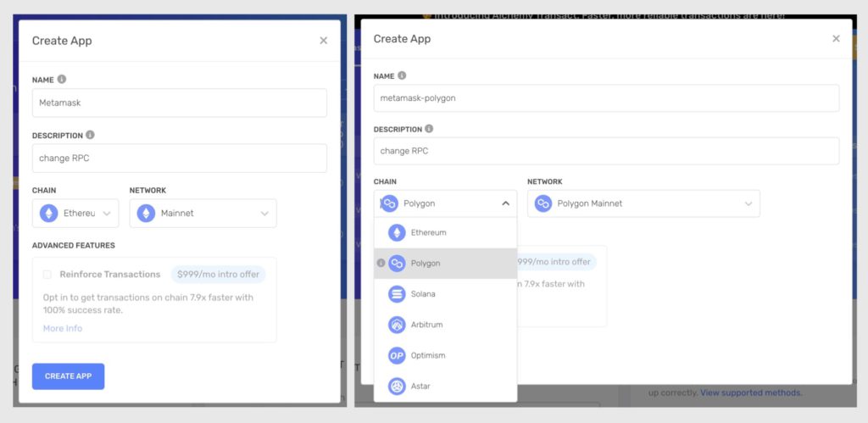
Task: Collapse the open Polygon chain dropdown
Action: tap(505, 203)
